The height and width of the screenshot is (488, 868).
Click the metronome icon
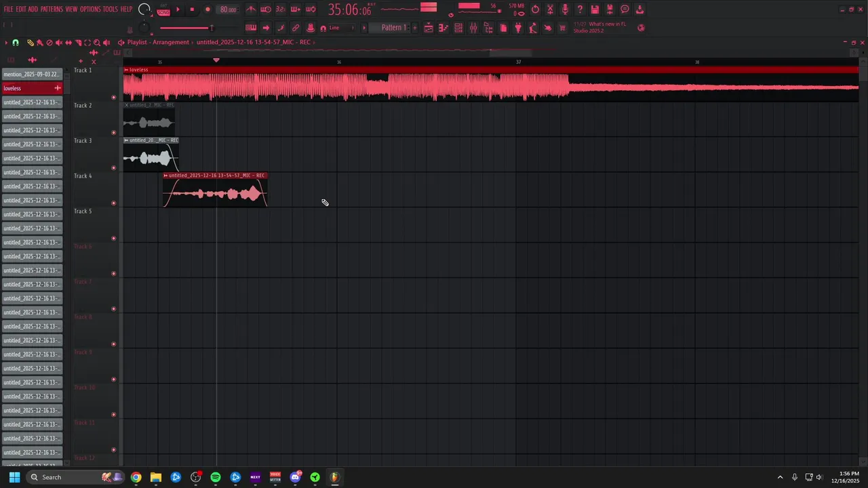click(x=251, y=9)
